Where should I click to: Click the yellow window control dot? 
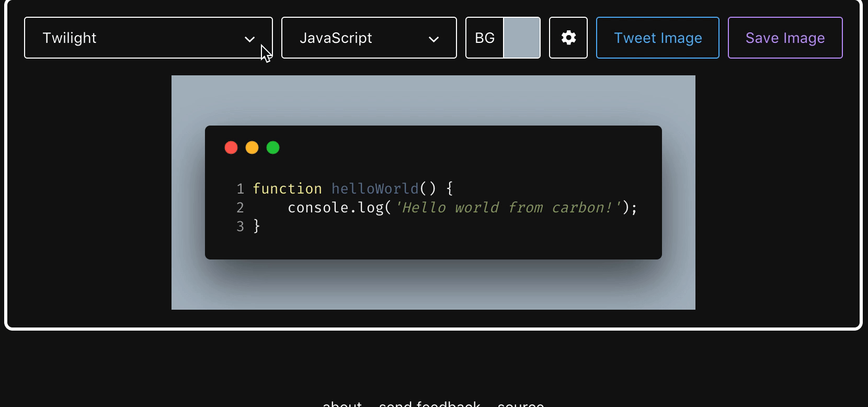tap(252, 148)
